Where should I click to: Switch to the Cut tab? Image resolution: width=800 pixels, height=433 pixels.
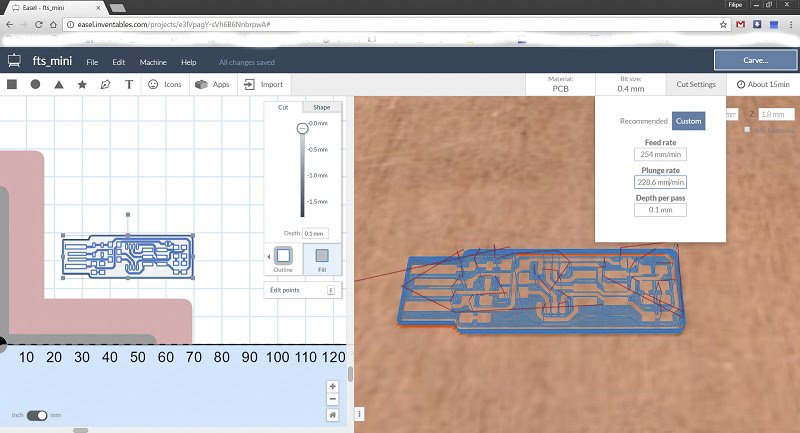coord(283,107)
